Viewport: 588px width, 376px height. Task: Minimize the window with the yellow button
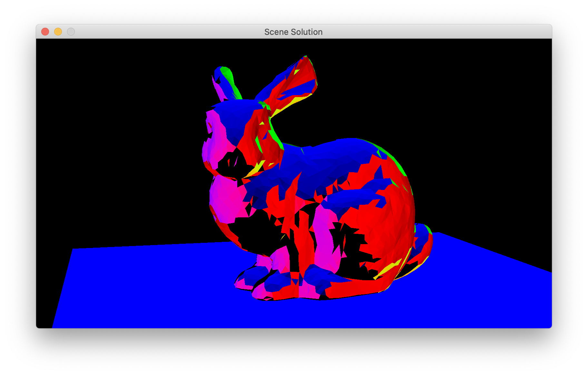click(58, 32)
